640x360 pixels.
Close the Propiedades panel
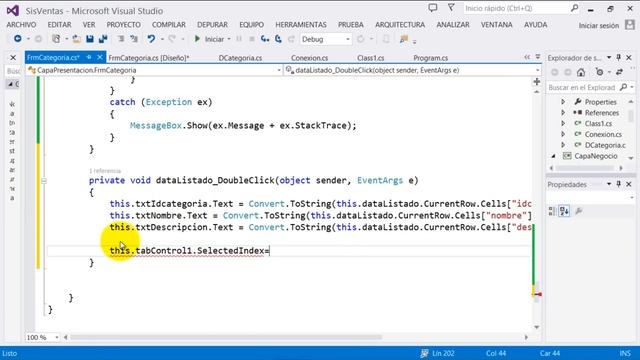tap(629, 184)
